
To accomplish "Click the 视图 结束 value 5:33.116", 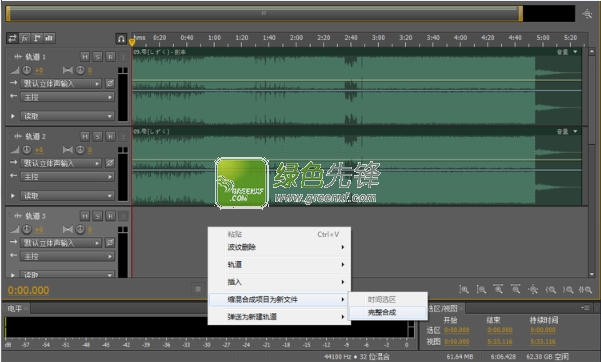I will coord(500,342).
